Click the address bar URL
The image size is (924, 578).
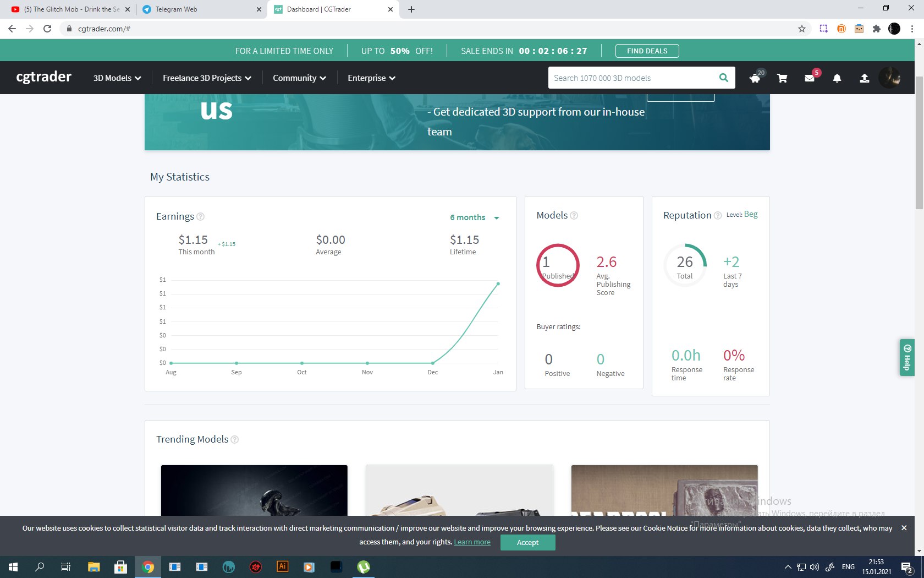click(x=104, y=29)
